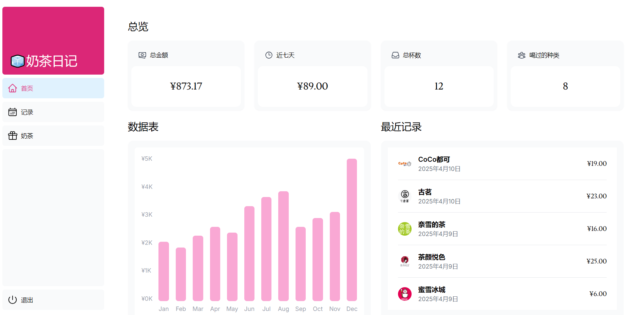Click the tallest Dec bar in chart
This screenshot has width=644, height=315.
[x=352, y=230]
